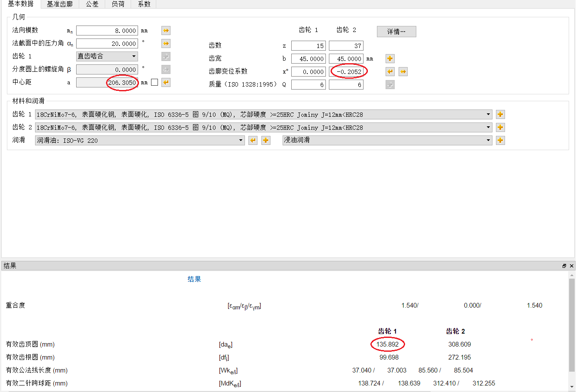This screenshot has width=576, height=392.
Task: Click the 结果 heading link in results
Action: [x=194, y=279]
